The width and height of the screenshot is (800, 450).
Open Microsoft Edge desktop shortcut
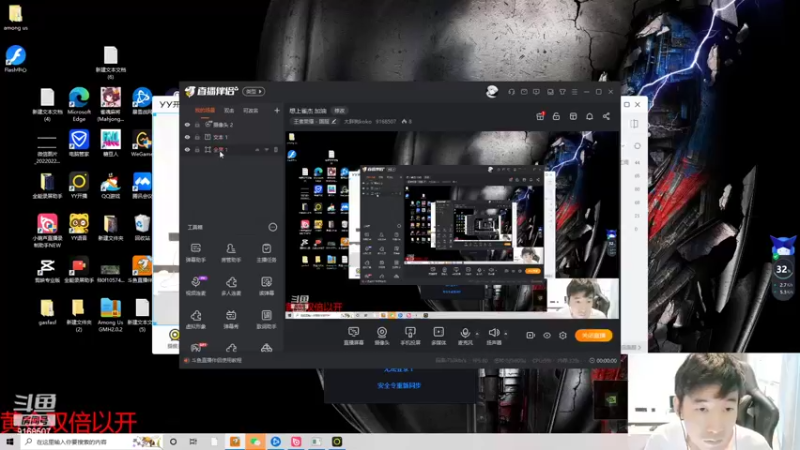click(x=79, y=105)
